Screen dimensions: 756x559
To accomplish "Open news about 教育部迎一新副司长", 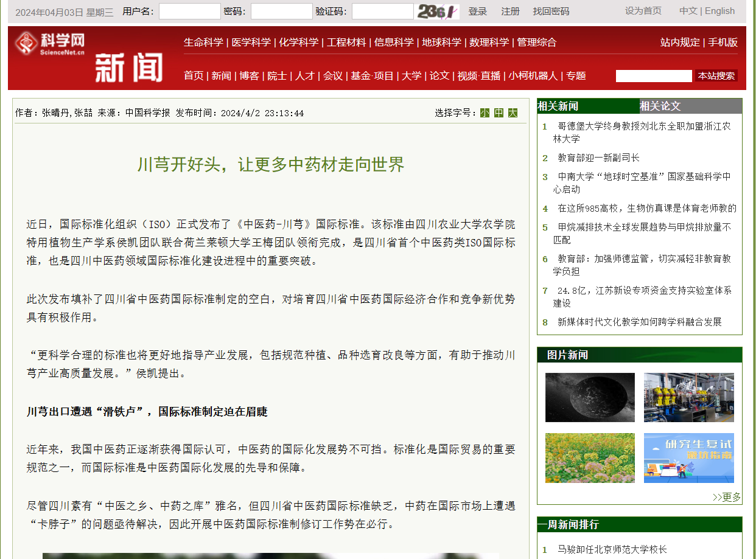I will 598,158.
